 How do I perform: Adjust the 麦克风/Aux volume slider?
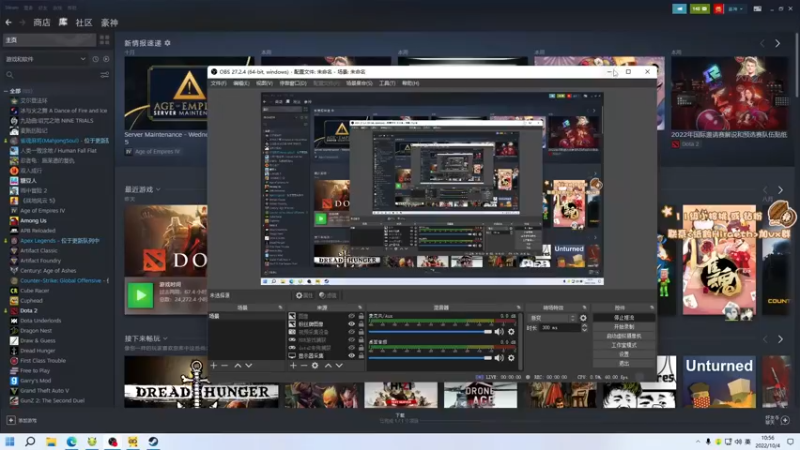430,332
